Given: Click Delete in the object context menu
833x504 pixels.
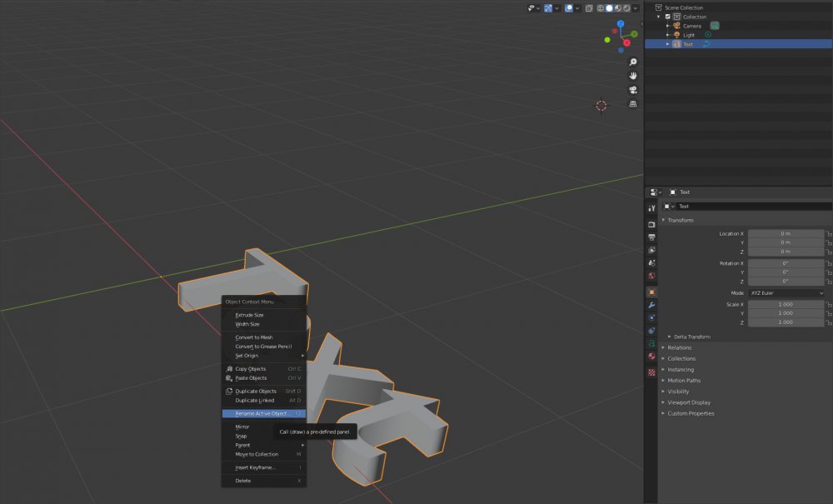Looking at the screenshot, I should (x=242, y=481).
